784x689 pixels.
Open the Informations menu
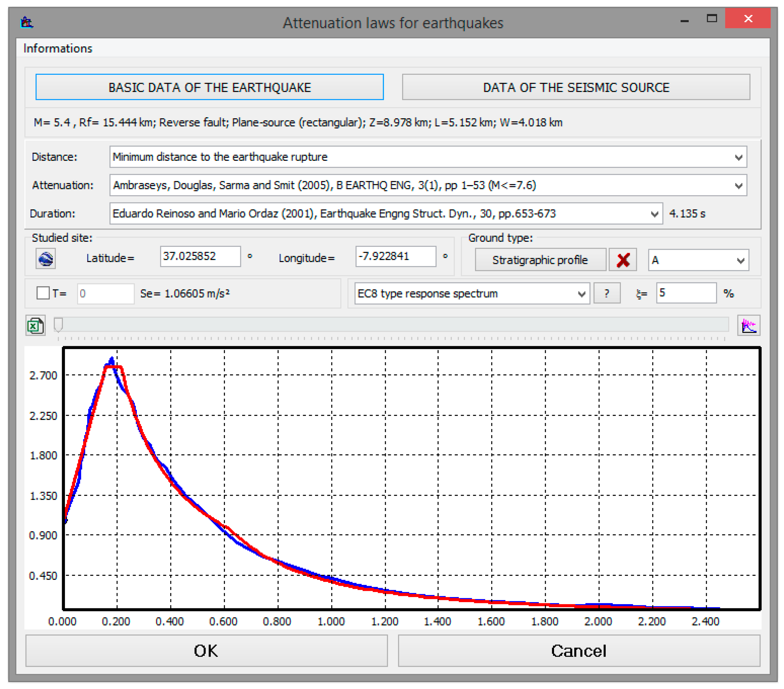58,48
